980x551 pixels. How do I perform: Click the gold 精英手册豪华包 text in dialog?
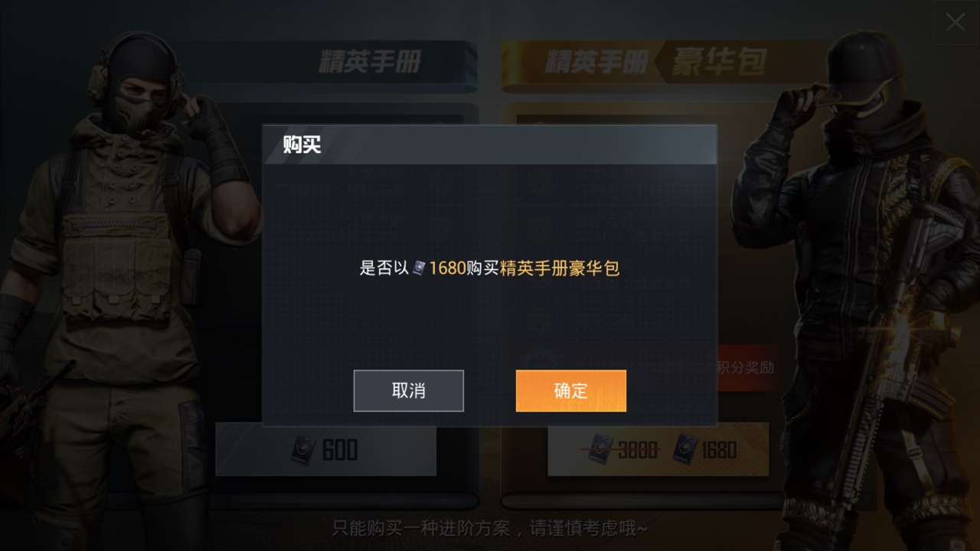pyautogui.click(x=560, y=268)
